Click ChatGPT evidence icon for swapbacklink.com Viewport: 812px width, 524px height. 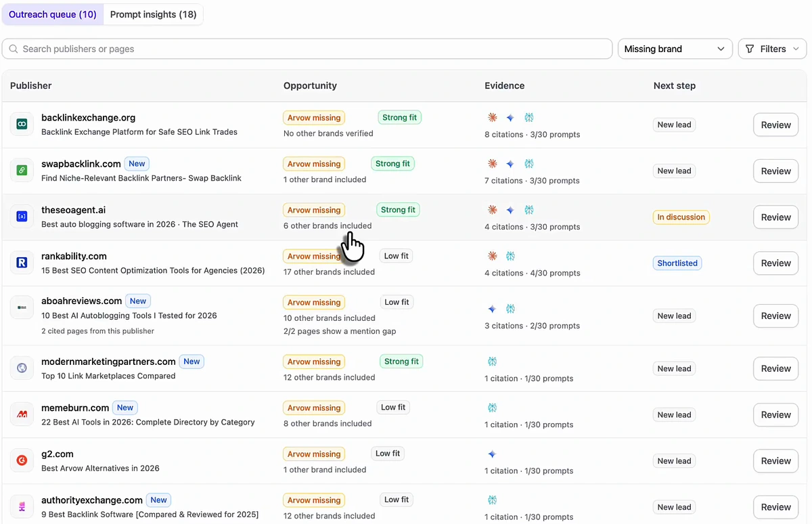[x=529, y=164]
